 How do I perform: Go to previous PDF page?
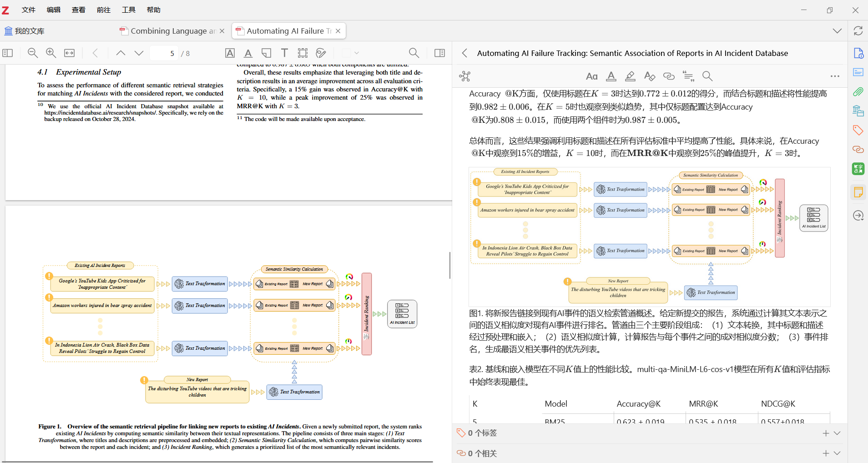(121, 53)
